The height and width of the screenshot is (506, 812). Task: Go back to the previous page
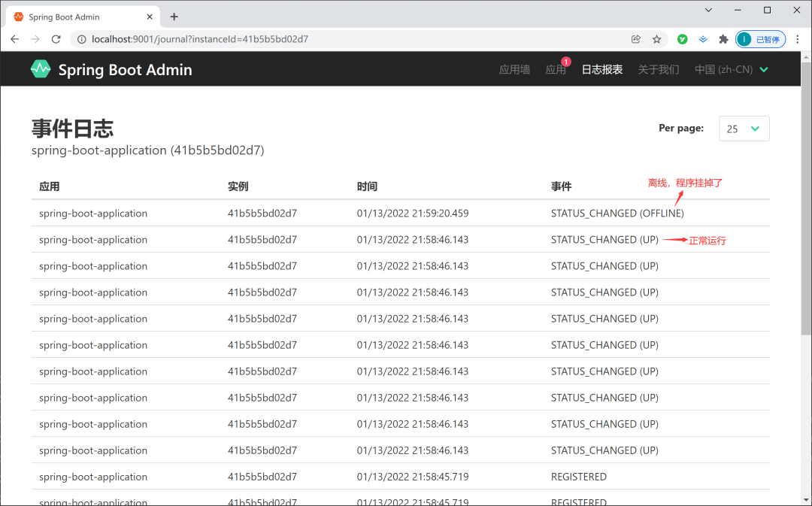[14, 39]
